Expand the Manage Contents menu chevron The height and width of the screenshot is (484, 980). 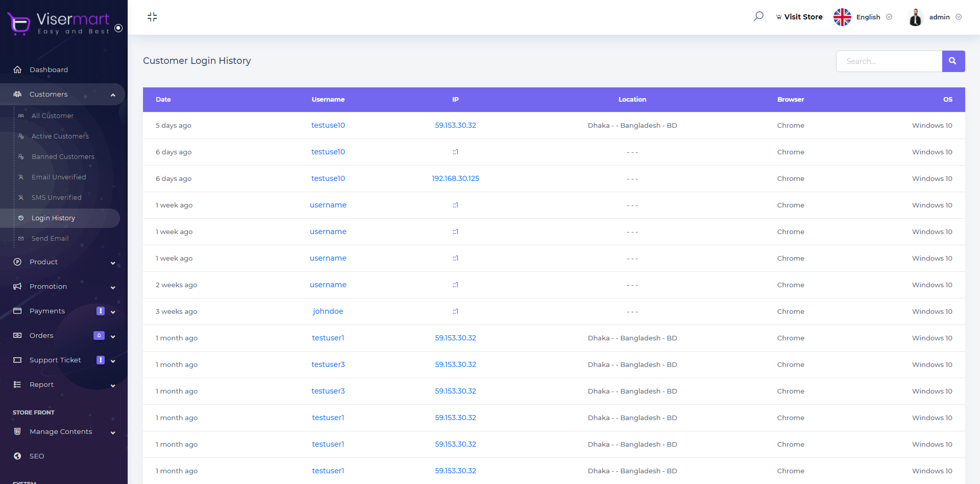(113, 433)
